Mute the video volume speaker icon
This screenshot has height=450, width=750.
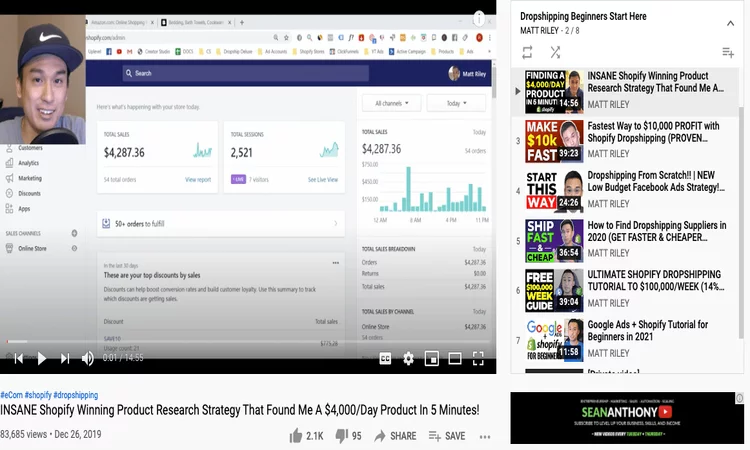point(88,358)
